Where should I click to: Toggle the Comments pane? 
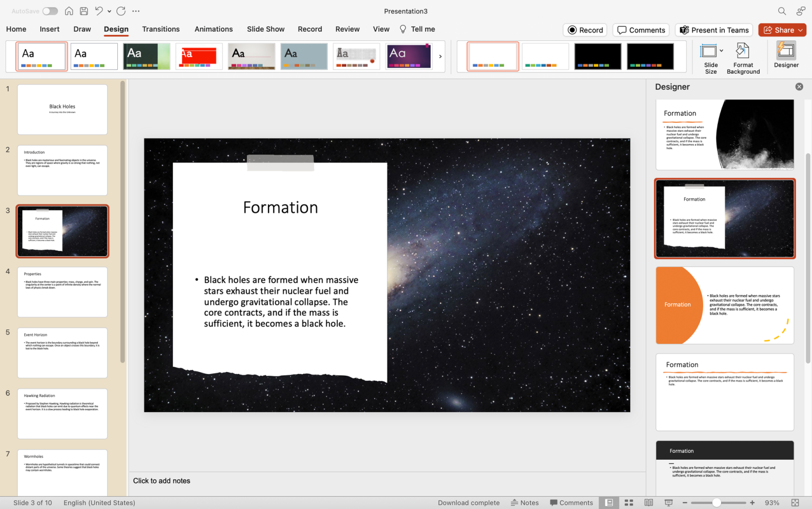coord(641,30)
